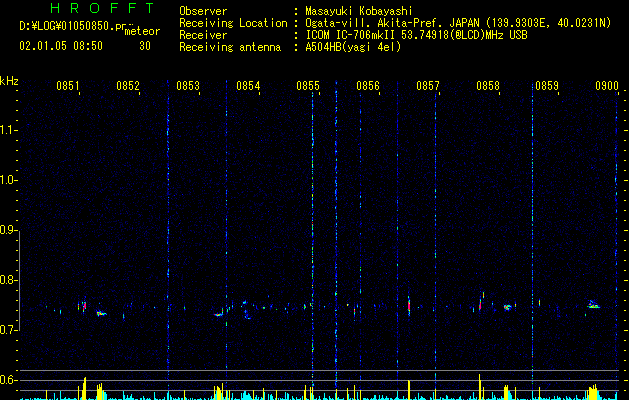This screenshot has height=400, width=629.
Task: Click the 0852 time marker
Action: click(128, 86)
